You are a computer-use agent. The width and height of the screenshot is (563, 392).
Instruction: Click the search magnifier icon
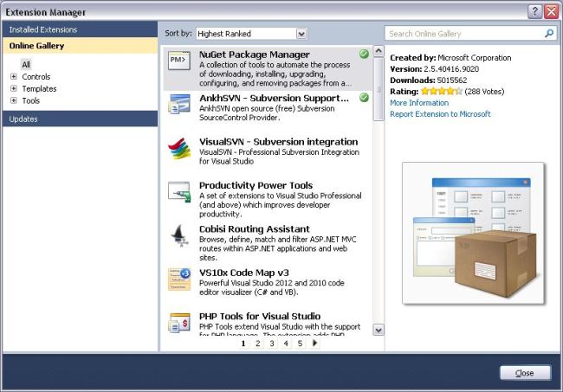pos(549,34)
